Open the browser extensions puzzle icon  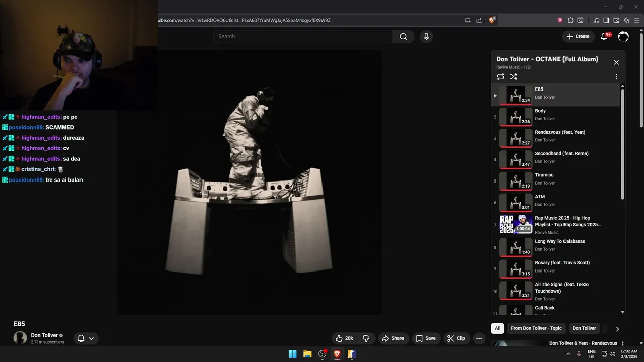[x=570, y=20]
